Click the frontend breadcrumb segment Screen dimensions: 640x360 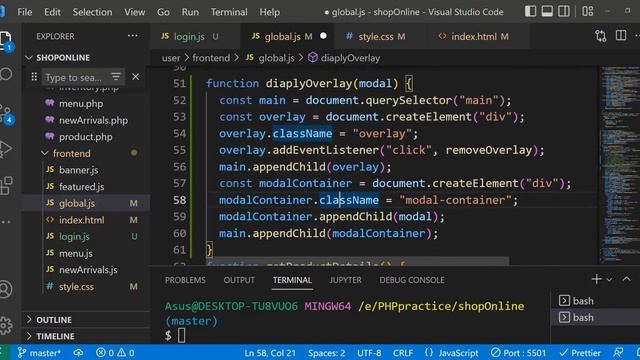click(x=211, y=58)
